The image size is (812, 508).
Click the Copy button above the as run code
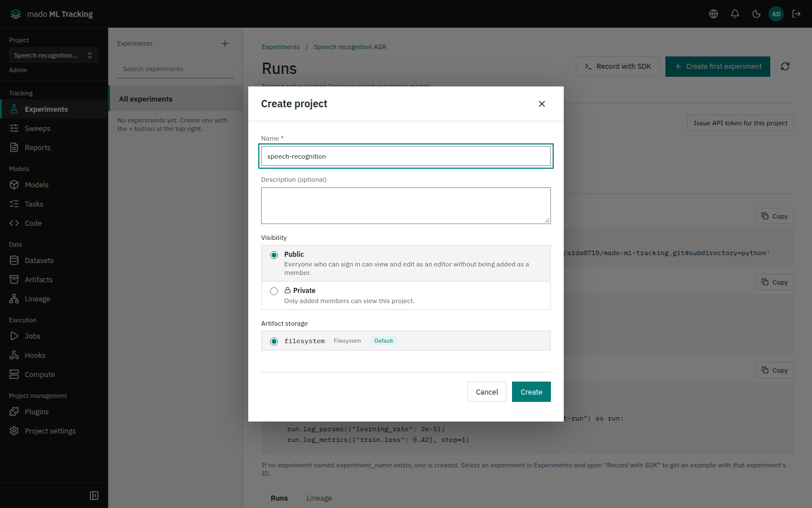774,370
